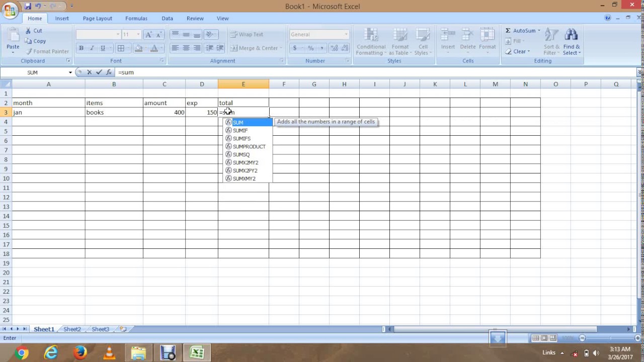Toggle Bold formatting
644x362 pixels.
click(x=81, y=48)
